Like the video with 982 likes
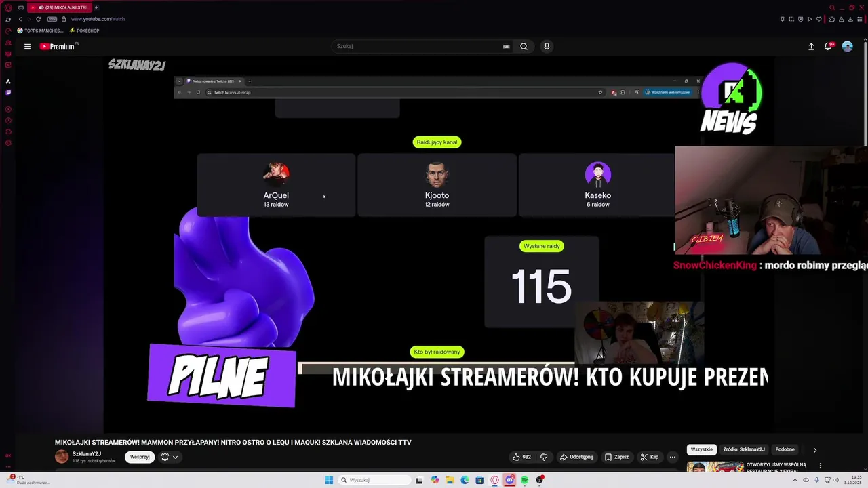868x488 pixels. (521, 457)
